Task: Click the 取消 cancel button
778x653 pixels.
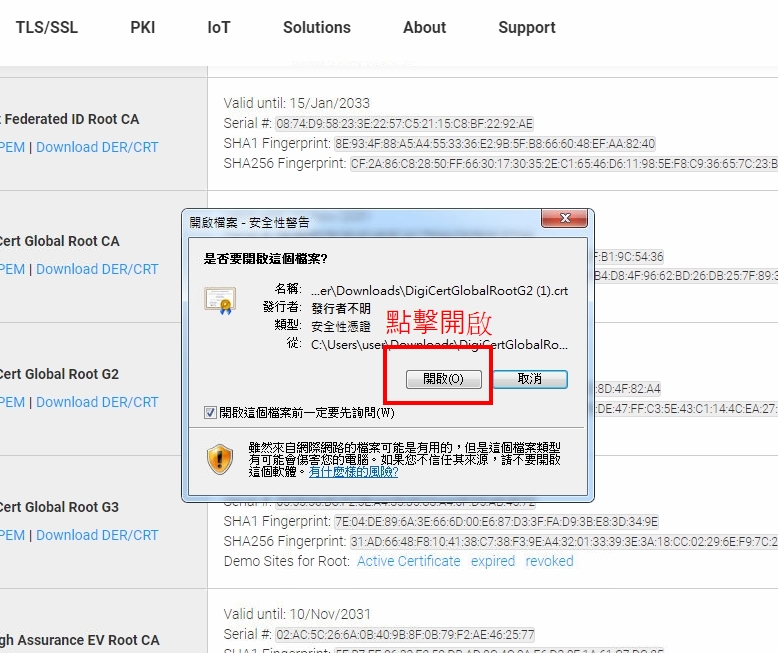Action: tap(530, 379)
